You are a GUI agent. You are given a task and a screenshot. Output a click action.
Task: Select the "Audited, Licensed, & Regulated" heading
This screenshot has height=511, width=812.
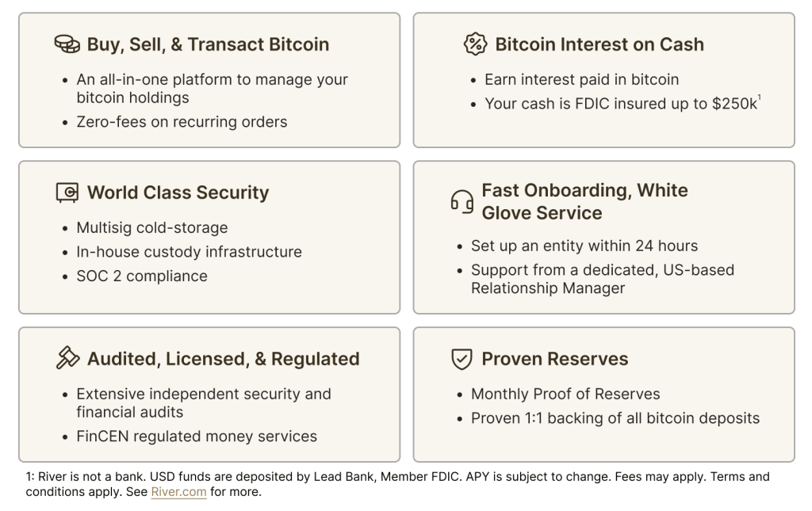point(223,359)
